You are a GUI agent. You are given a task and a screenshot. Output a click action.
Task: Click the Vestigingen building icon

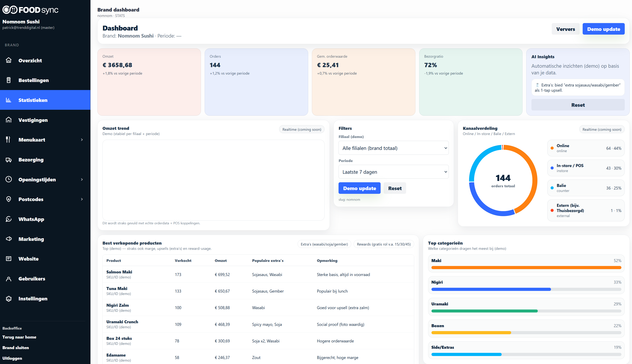pos(9,120)
